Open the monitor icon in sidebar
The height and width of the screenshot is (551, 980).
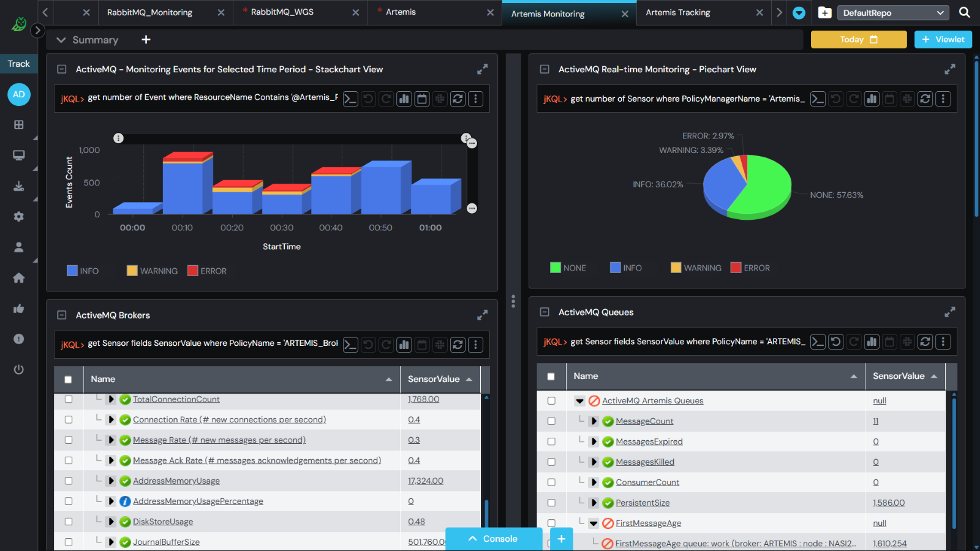pos(19,156)
